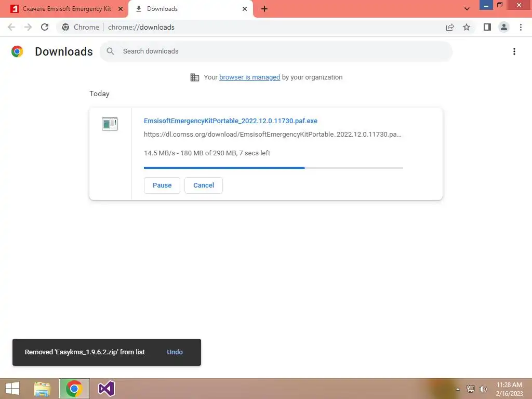Share this page icon in address bar
The height and width of the screenshot is (399, 532).
coord(450,27)
